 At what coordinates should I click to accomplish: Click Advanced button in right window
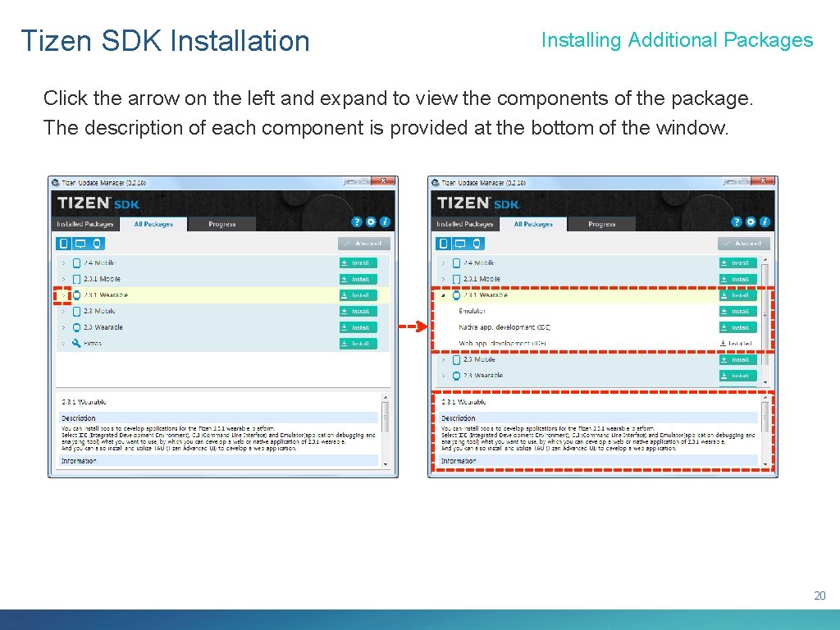click(x=743, y=244)
